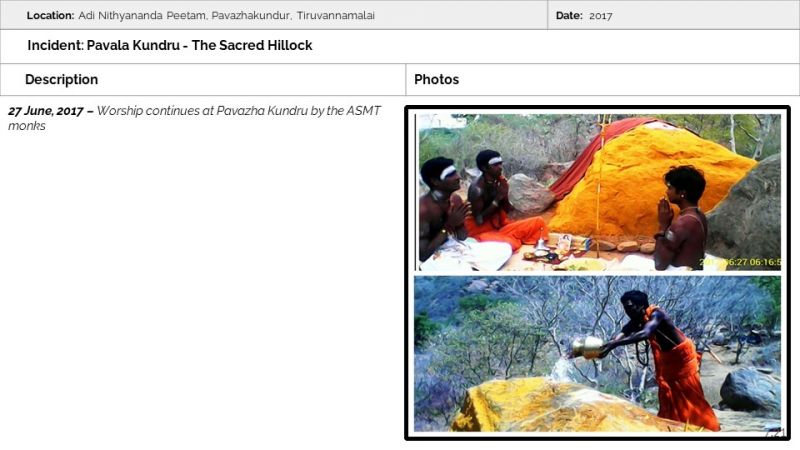Click the yellow rock in bottom photo
The height and width of the screenshot is (450, 800).
coord(551,406)
